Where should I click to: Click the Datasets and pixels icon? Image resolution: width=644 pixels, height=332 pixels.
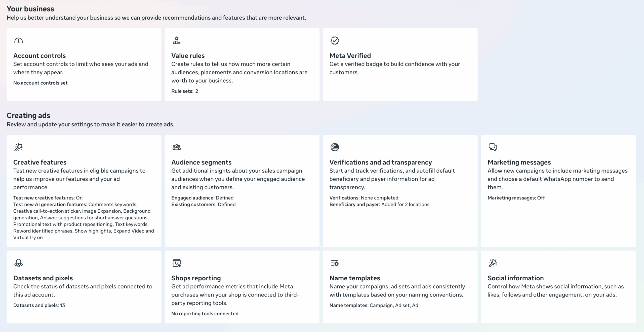pos(18,263)
